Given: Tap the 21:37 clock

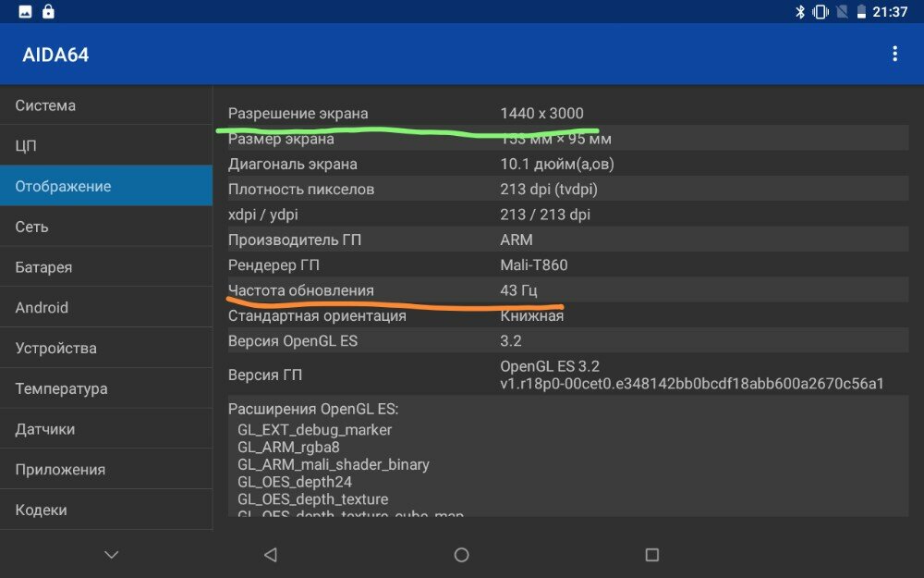Looking at the screenshot, I should (890, 12).
